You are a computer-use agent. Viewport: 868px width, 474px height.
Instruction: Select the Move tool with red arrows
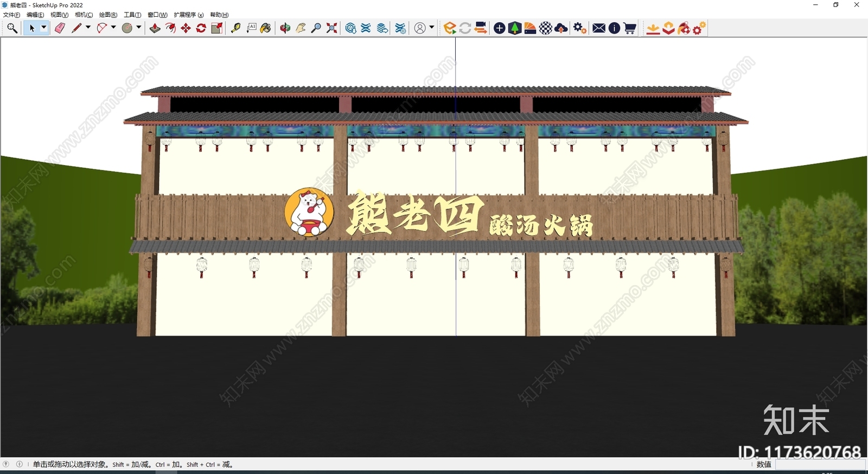coord(186,28)
